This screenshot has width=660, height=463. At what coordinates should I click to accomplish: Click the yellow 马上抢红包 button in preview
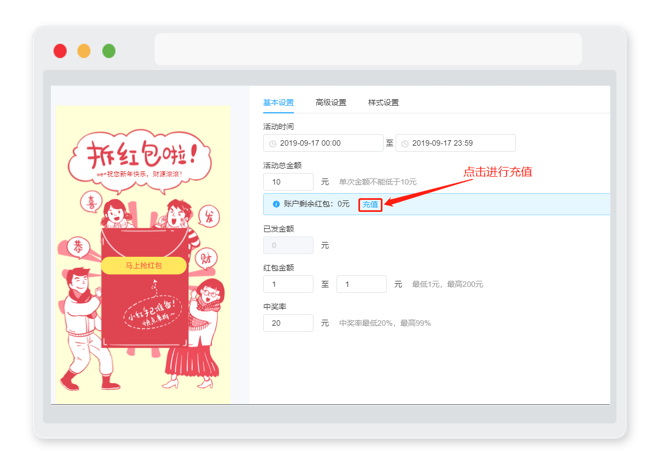coord(144,266)
